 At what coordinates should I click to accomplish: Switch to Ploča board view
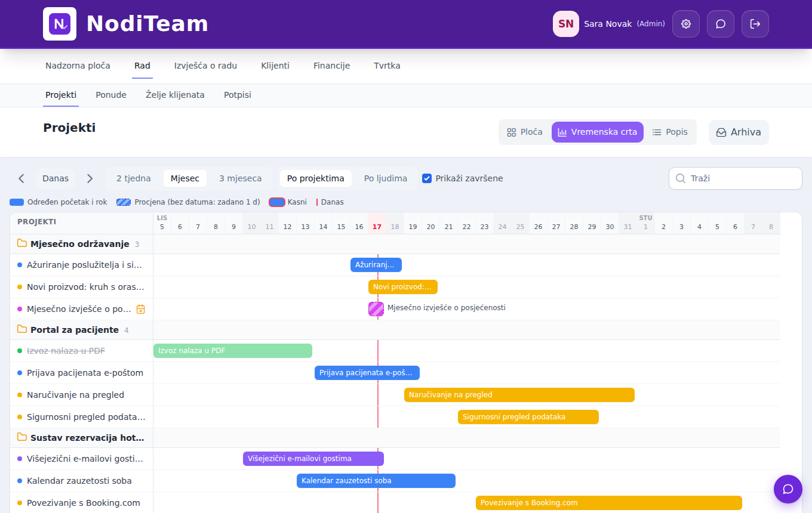(525, 132)
